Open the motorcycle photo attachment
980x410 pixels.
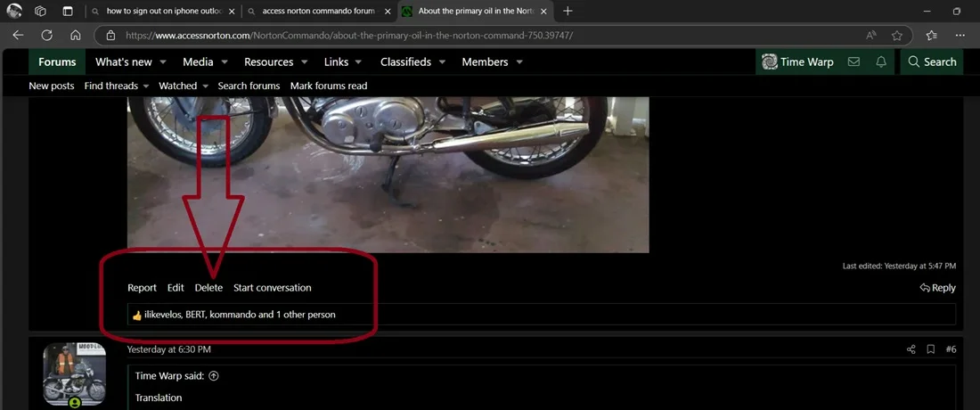[x=388, y=175]
